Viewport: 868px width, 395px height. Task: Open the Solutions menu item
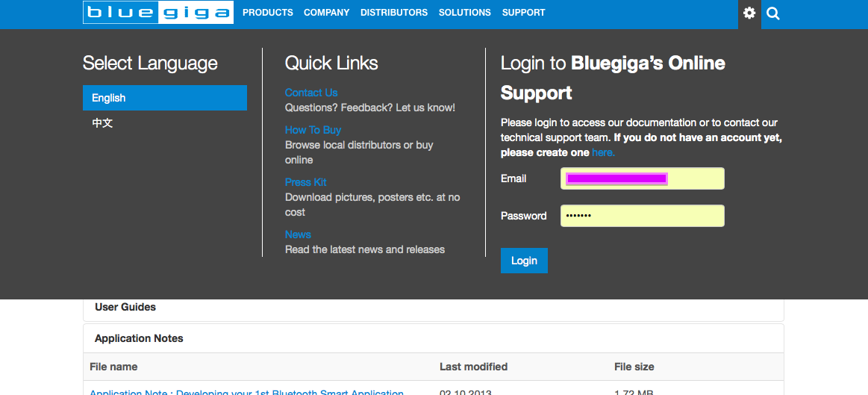pos(465,13)
